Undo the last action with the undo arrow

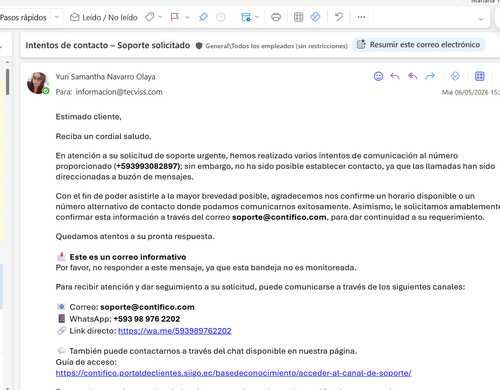click(x=339, y=17)
